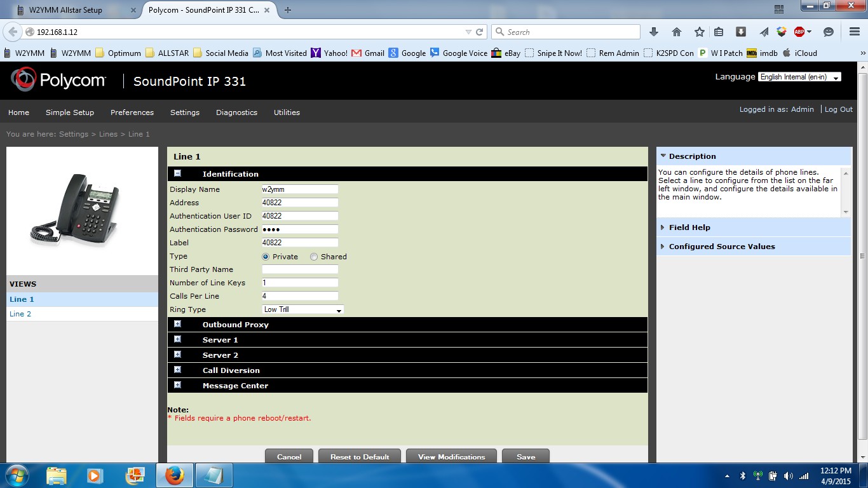Open the Diagnostics menu
Image resolution: width=868 pixels, height=488 pixels.
[x=236, y=112]
